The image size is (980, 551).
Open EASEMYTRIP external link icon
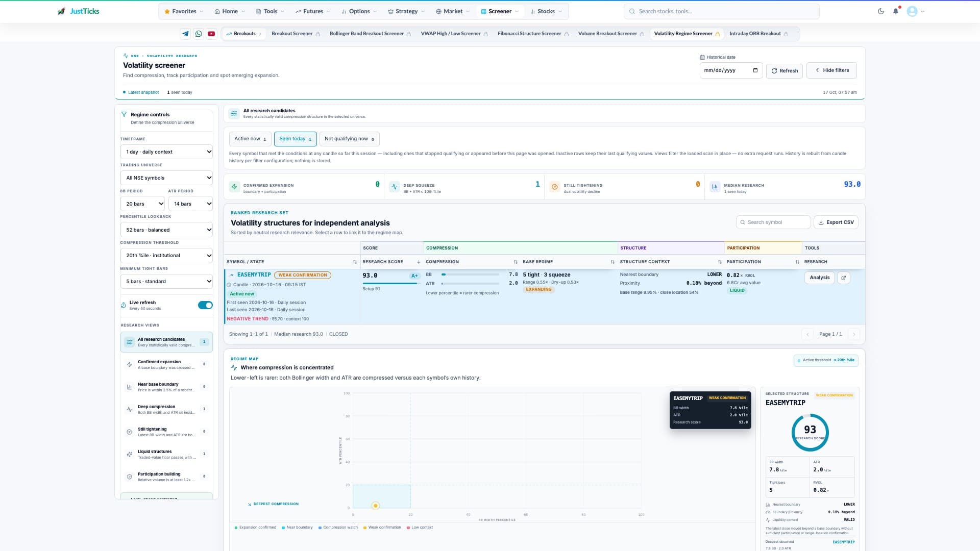(844, 278)
